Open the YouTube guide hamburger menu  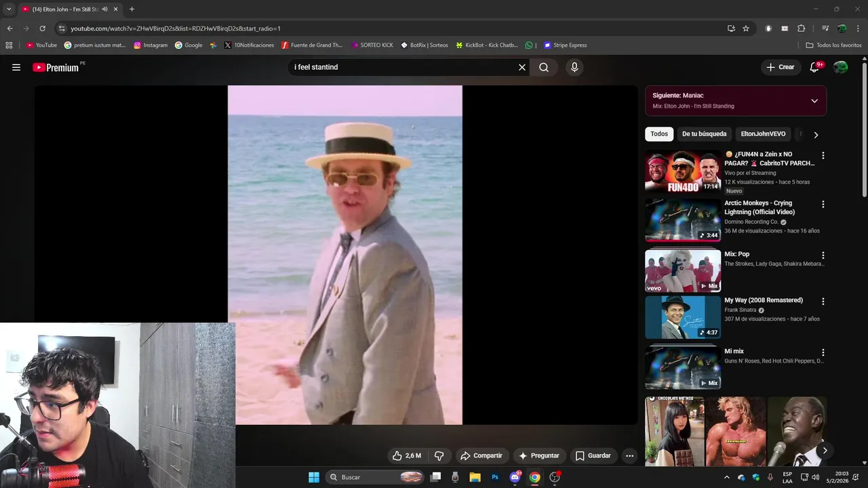click(x=16, y=67)
